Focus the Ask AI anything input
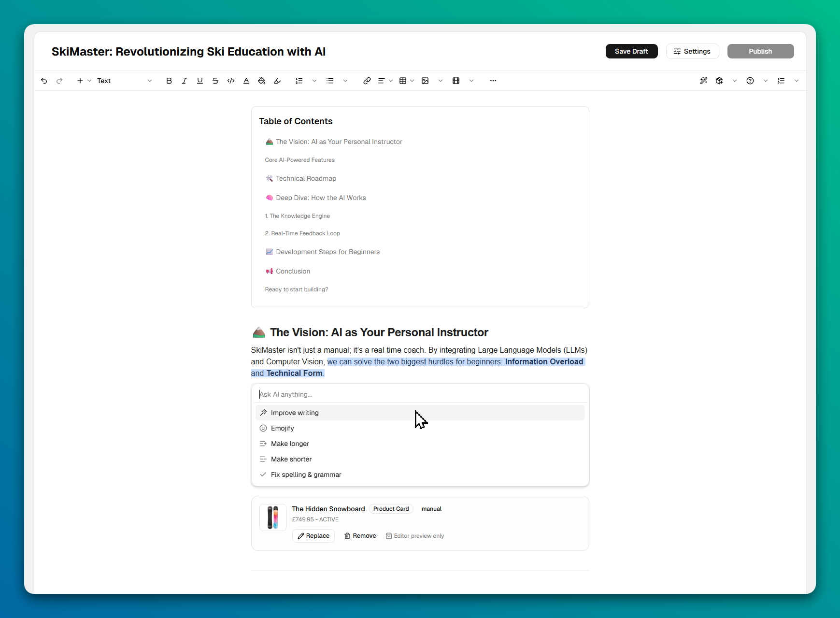The height and width of the screenshot is (618, 840). coord(420,394)
